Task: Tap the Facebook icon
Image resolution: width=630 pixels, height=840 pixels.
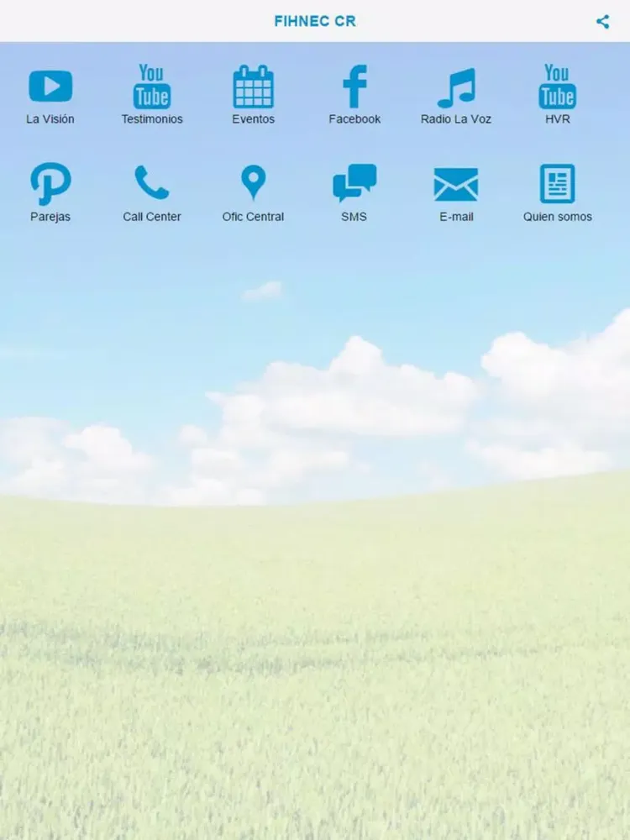Action: [x=354, y=87]
